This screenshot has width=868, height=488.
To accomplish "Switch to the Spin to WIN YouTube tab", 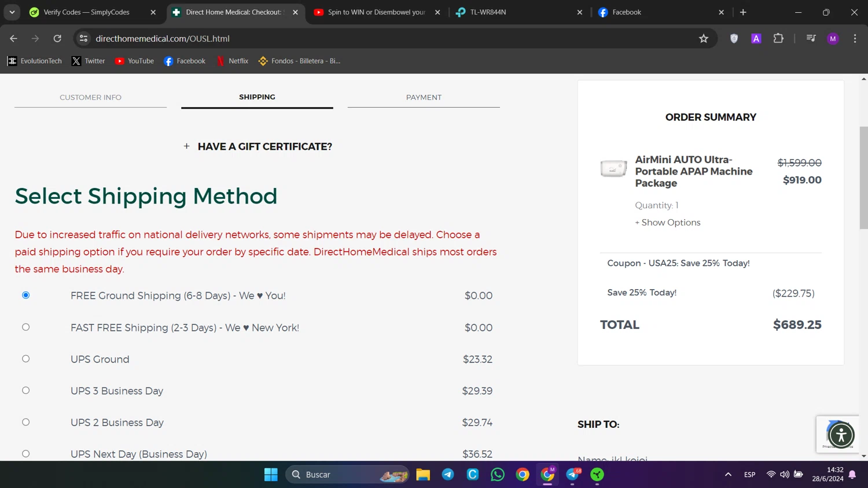I will 376,12.
